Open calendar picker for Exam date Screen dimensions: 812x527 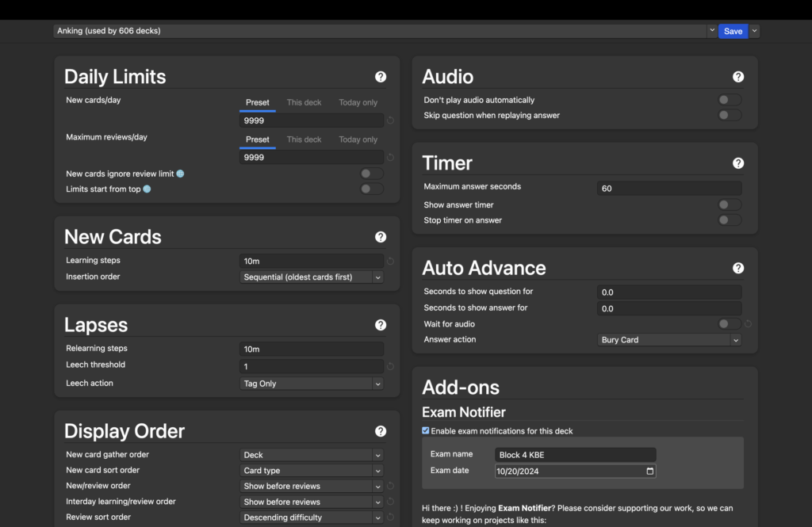point(650,471)
